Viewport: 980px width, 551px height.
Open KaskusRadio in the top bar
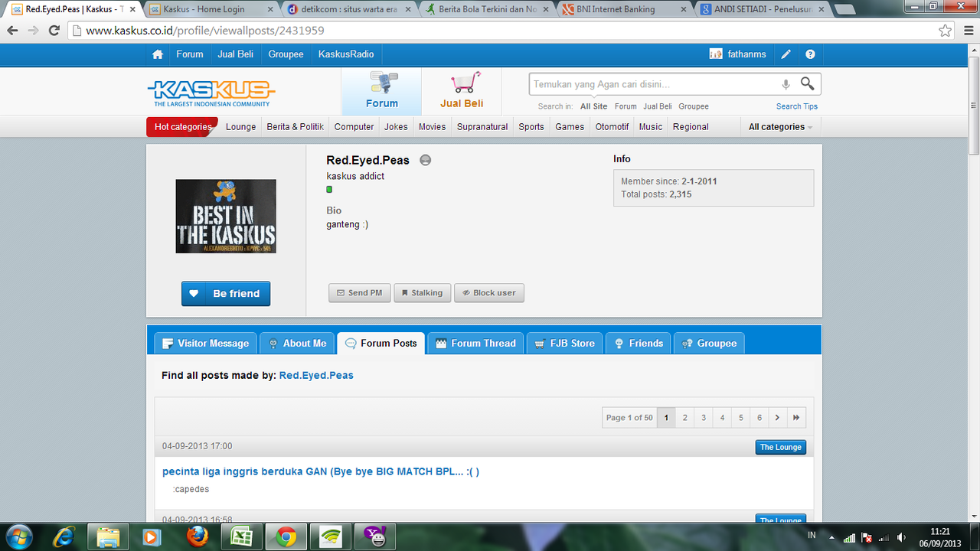point(346,54)
